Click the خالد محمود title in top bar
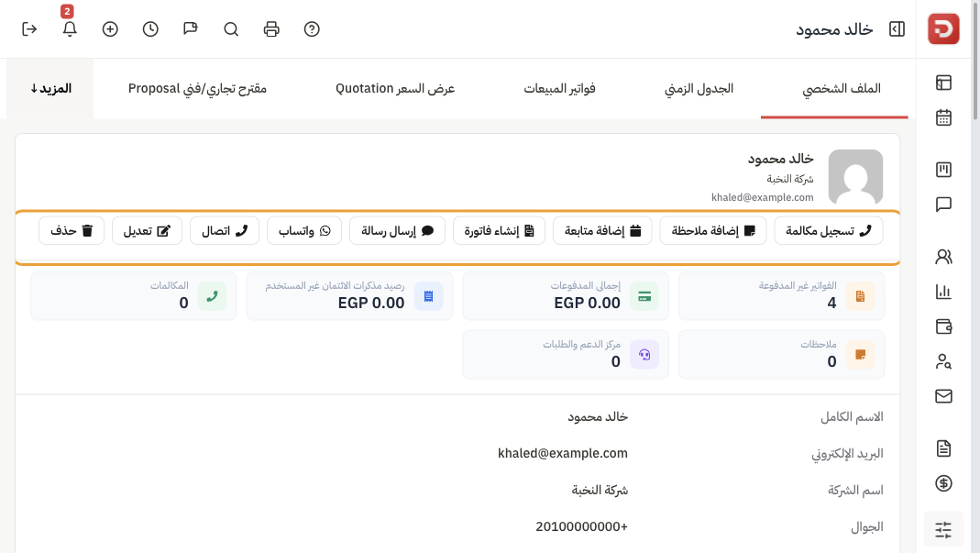 (834, 29)
